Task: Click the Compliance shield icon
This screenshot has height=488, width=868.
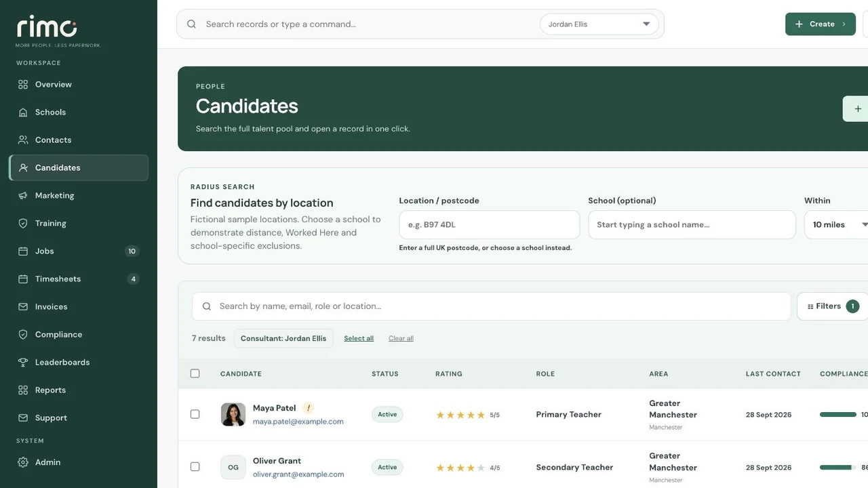Action: pos(23,335)
